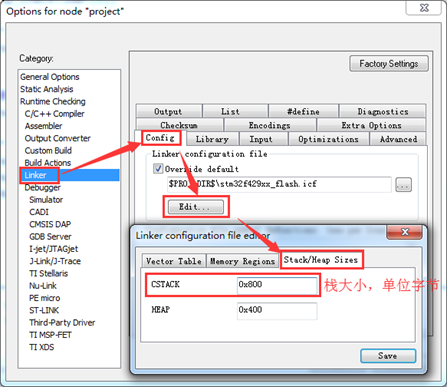Select CADI in category list
This screenshot has width=447, height=387.
[x=39, y=212]
